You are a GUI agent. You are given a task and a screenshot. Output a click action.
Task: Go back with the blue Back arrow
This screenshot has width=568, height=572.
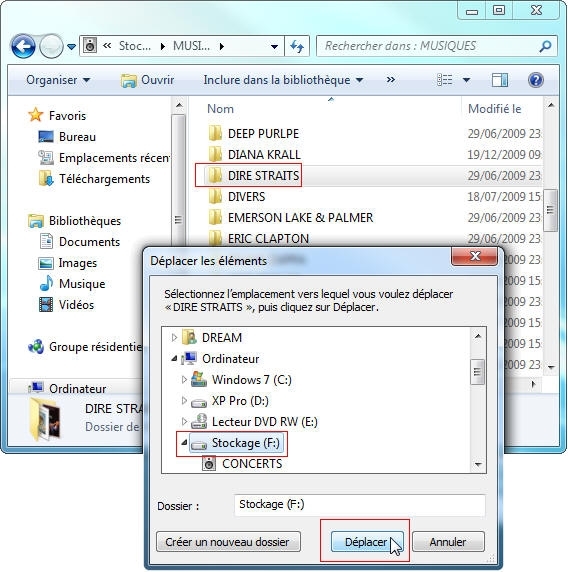tap(23, 46)
